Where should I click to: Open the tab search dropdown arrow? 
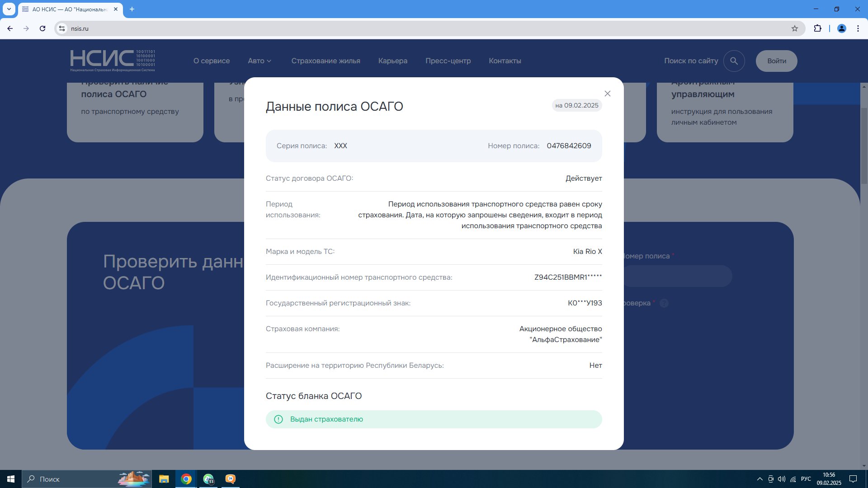click(x=9, y=9)
